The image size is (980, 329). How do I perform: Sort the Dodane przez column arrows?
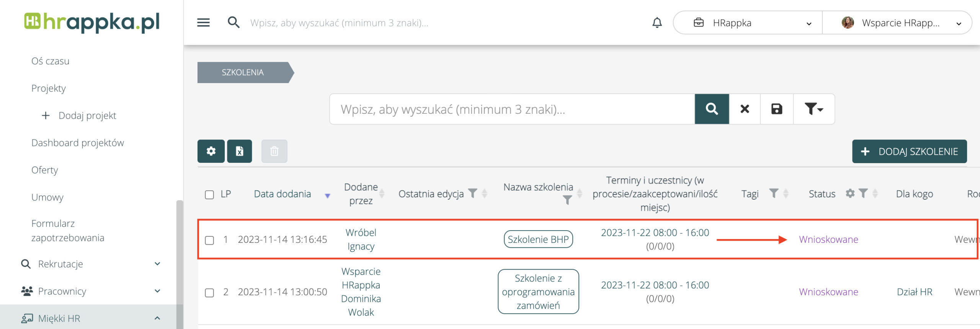[x=382, y=194]
